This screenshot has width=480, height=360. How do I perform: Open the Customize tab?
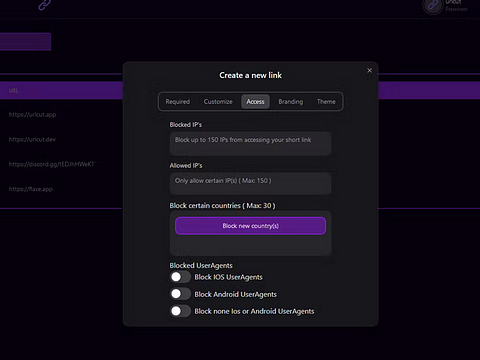coord(218,102)
